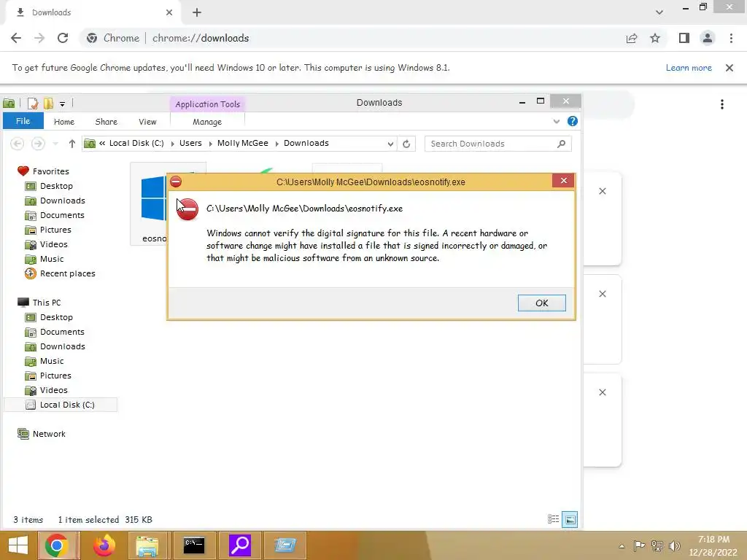Select Music under This PC

point(52,361)
